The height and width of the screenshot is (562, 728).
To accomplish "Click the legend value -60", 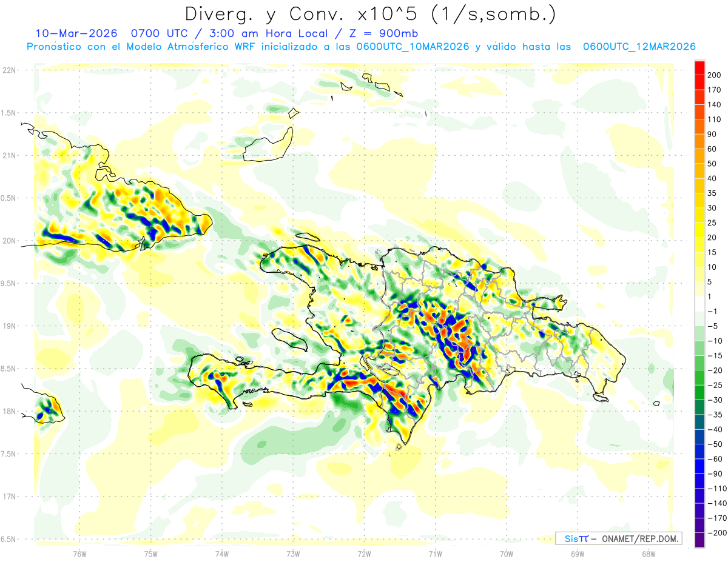I will (715, 459).
